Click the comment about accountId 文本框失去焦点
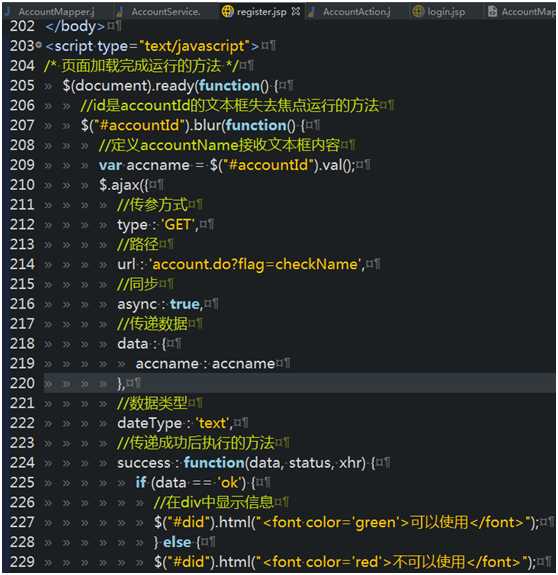Image resolution: width=558 pixels, height=575 pixels. point(230,106)
